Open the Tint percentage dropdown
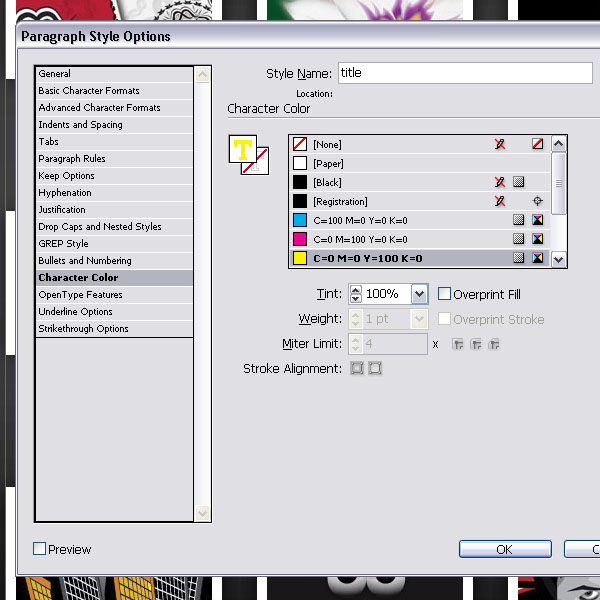Screen dimensions: 600x600 pyautogui.click(x=420, y=294)
